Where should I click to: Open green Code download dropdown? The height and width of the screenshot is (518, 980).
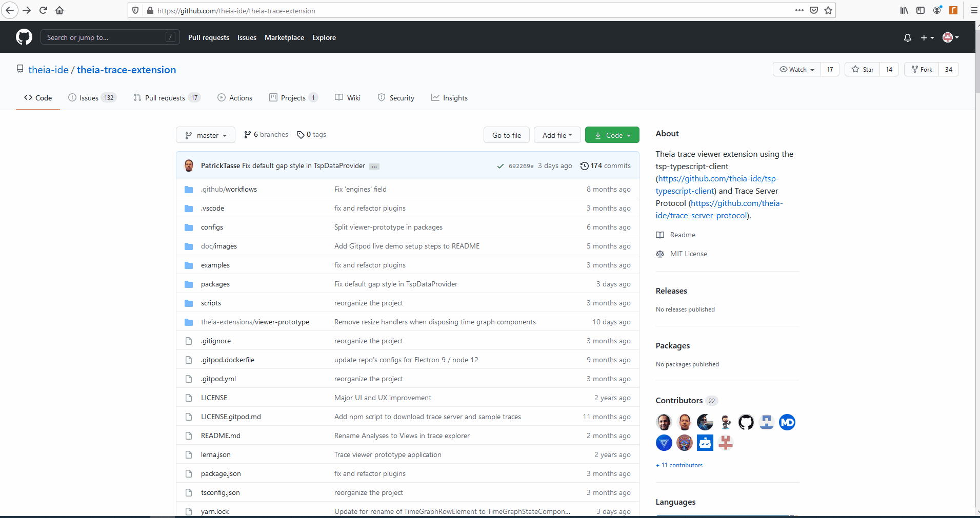point(612,135)
